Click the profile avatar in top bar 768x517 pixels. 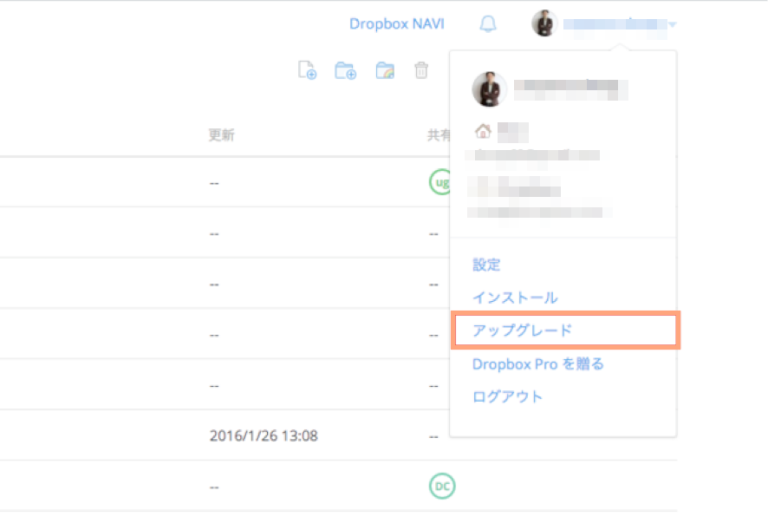[544, 24]
